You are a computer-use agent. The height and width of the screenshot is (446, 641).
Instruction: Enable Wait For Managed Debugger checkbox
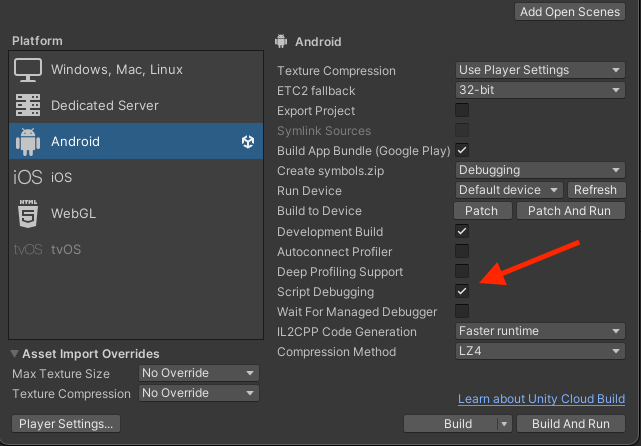[462, 312]
